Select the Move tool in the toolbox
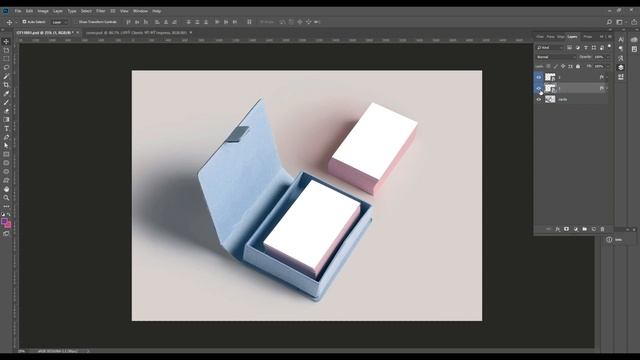Viewport: 640px width, 360px height. 6,42
